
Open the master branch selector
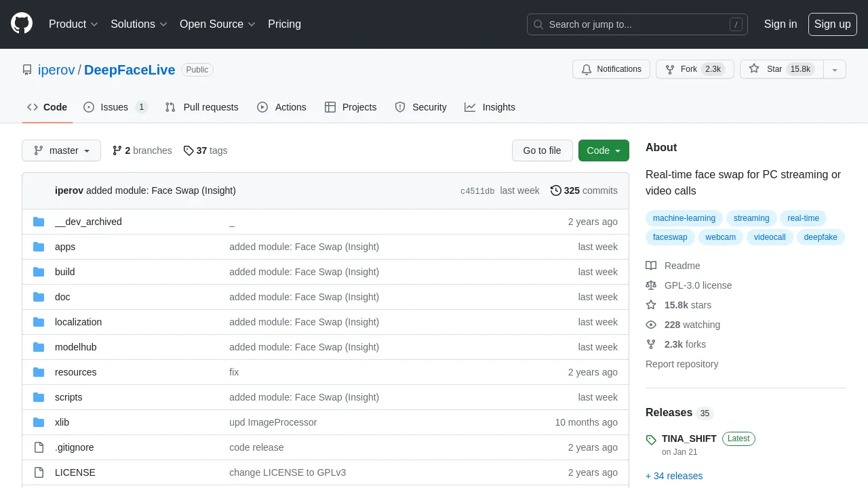pyautogui.click(x=61, y=150)
